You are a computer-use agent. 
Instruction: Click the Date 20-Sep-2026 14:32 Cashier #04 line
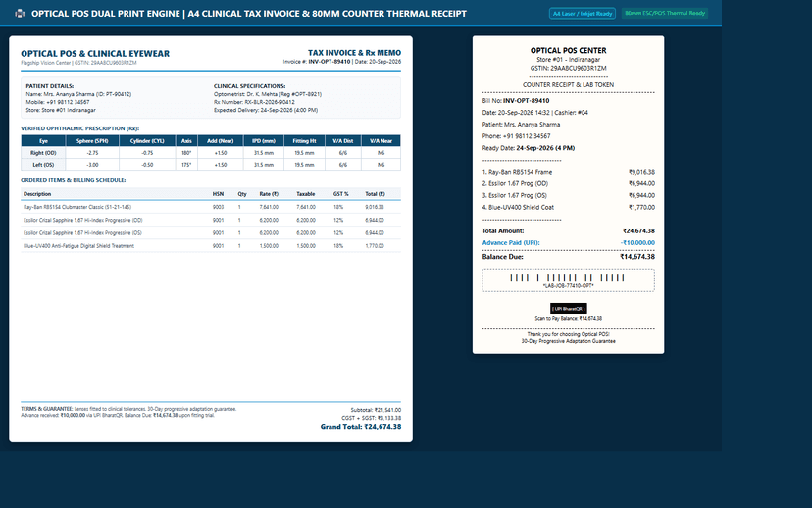click(x=534, y=113)
